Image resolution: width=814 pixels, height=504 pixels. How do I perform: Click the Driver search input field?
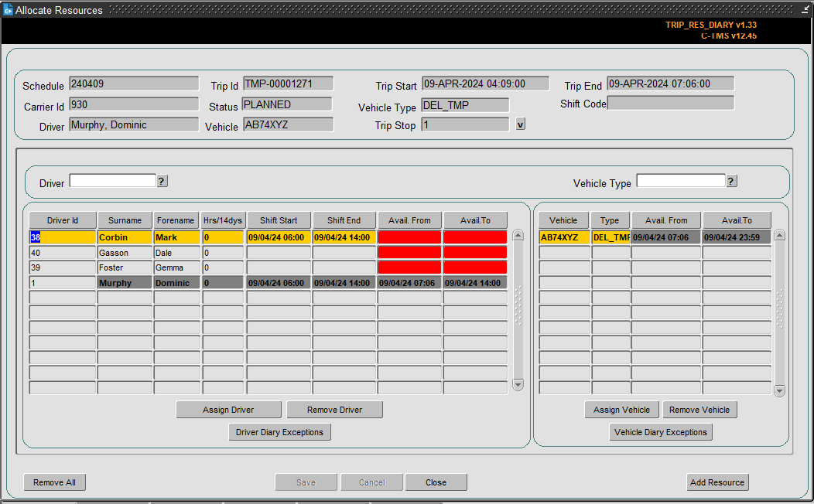coord(113,180)
